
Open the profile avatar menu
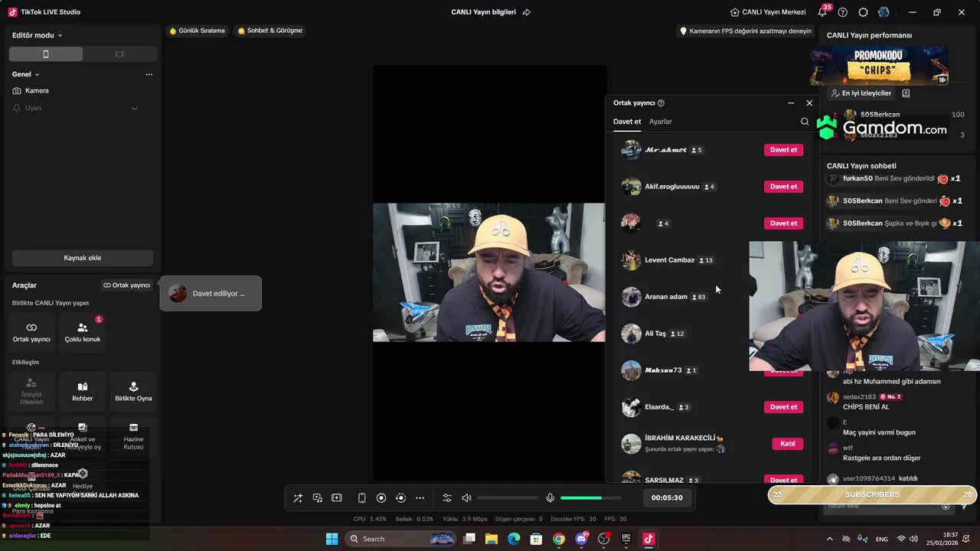[x=884, y=12]
